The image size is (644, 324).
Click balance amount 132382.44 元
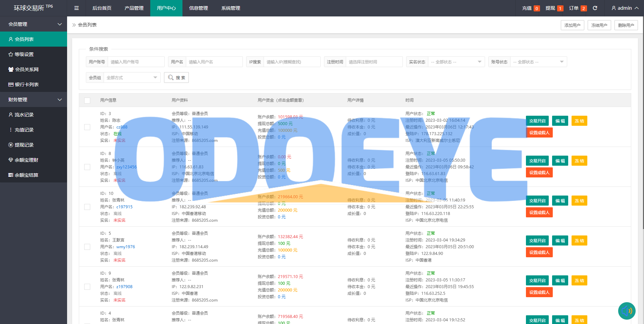290,237
